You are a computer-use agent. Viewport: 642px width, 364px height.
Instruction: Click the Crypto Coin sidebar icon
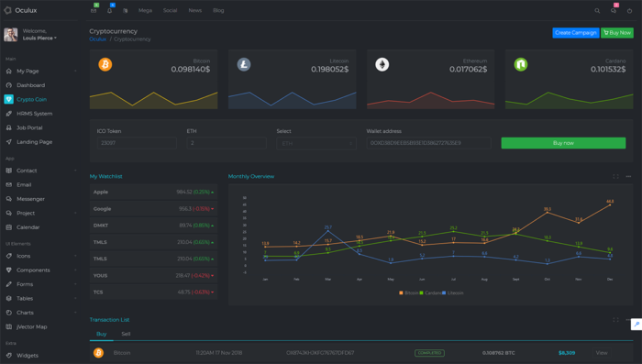[8, 99]
